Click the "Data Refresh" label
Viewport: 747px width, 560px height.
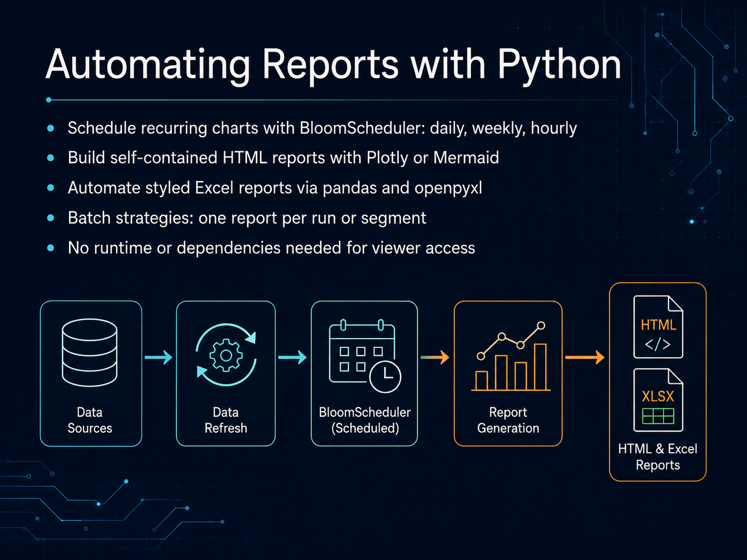coord(226,420)
